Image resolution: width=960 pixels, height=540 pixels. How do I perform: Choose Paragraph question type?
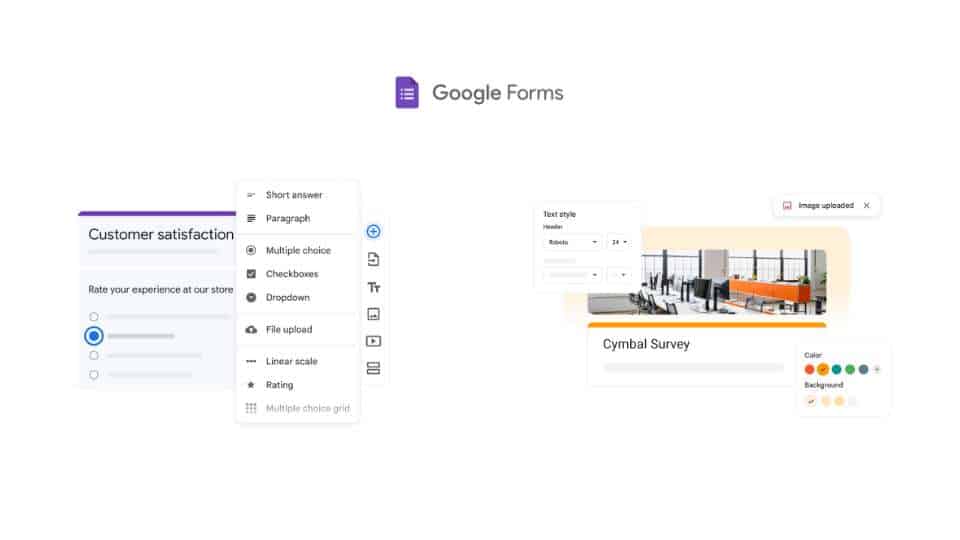[x=298, y=219]
